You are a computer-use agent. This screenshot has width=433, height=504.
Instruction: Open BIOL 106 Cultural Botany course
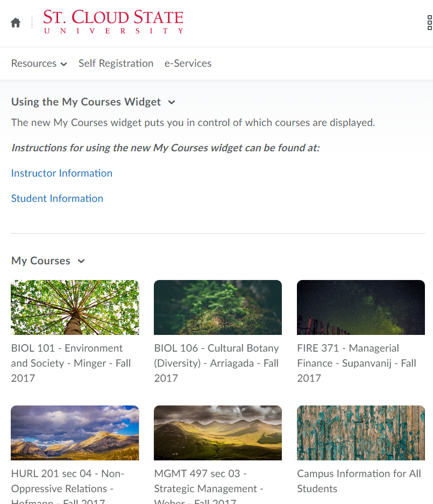(x=216, y=363)
